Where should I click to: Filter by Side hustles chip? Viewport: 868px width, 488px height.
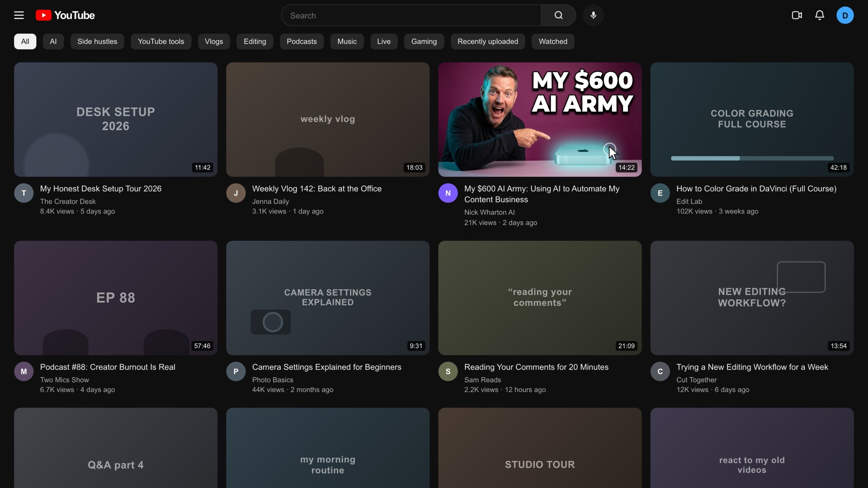97,41
